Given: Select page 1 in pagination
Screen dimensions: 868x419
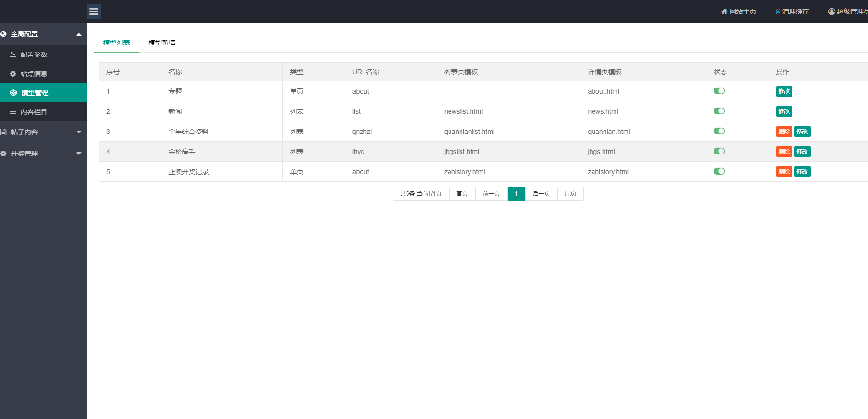Looking at the screenshot, I should tap(516, 194).
